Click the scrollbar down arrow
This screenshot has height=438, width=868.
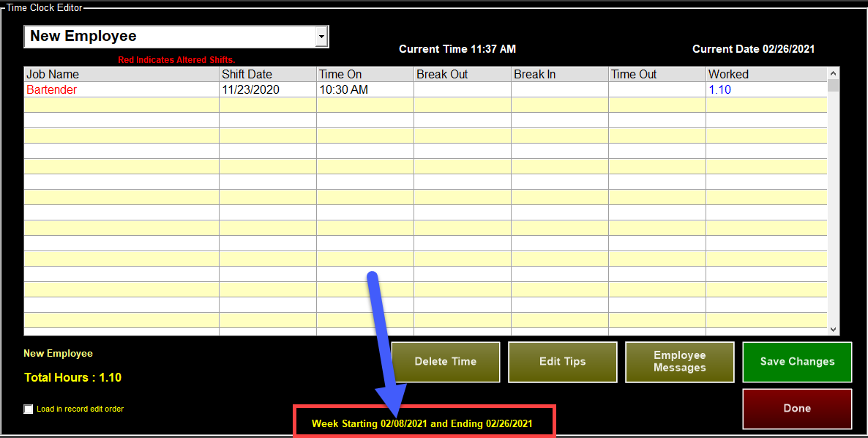click(x=833, y=330)
